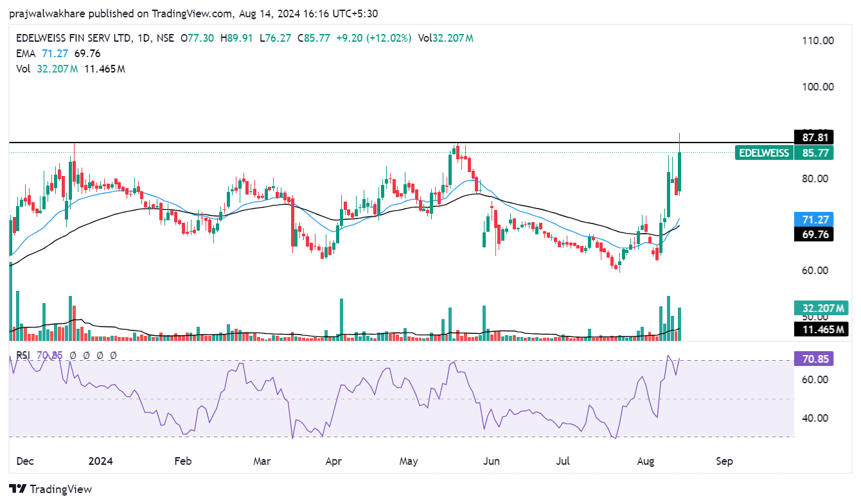Image resolution: width=861 pixels, height=504 pixels.
Task: Click the 11.465M value in Vol legend
Action: [x=103, y=69]
